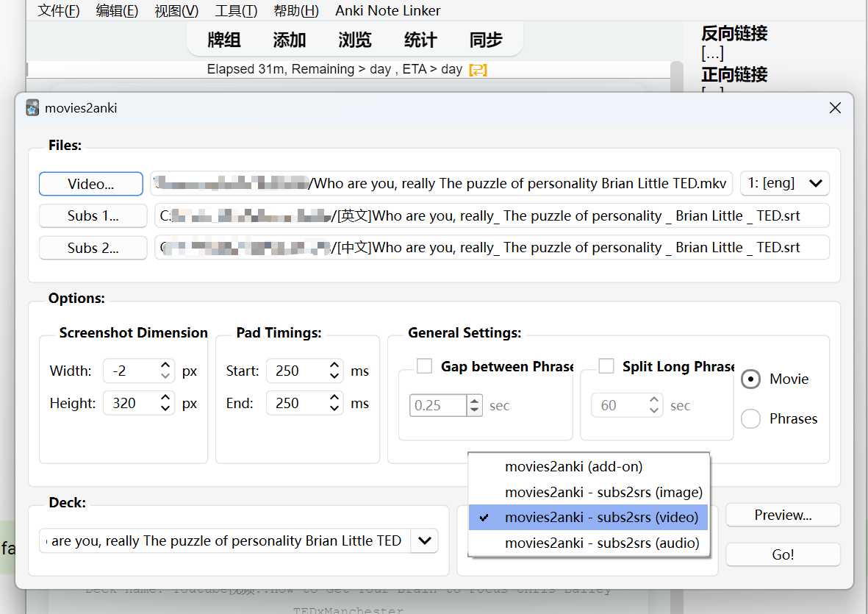Decrease Pad Timings End value arrow
The width and height of the screenshot is (868, 614).
coord(335,408)
